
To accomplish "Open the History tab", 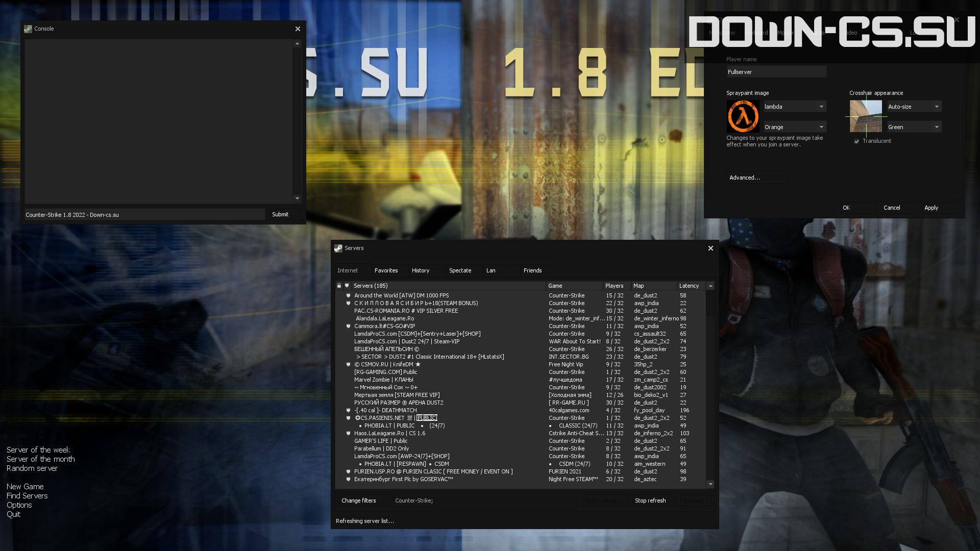I will [x=421, y=270].
